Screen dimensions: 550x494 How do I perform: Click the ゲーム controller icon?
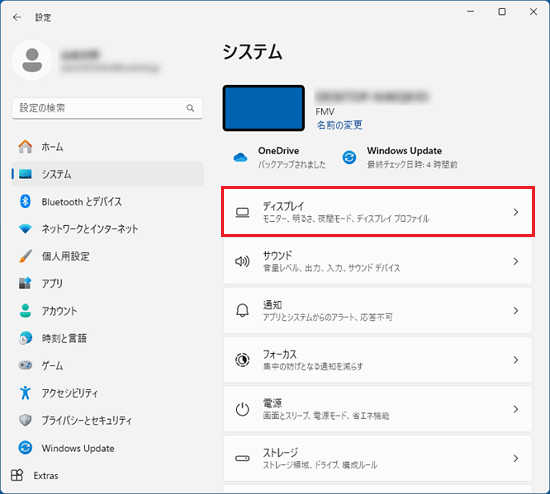click(x=25, y=365)
